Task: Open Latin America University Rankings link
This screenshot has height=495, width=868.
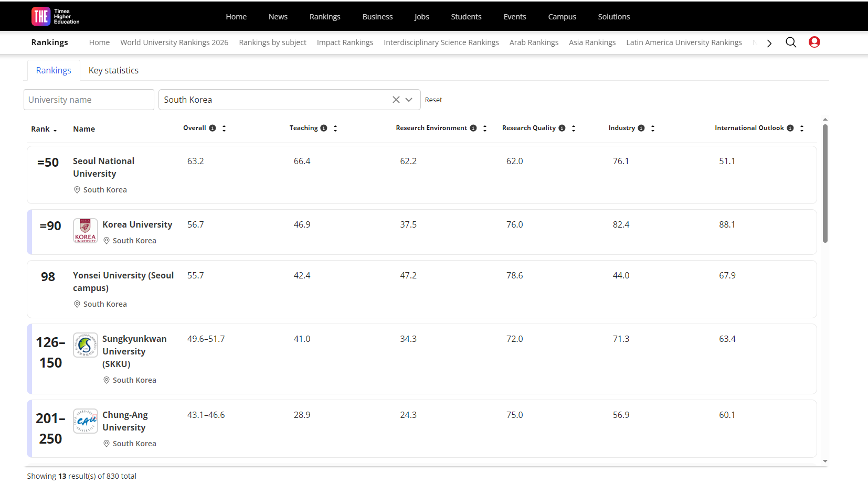Action: pyautogui.click(x=684, y=42)
